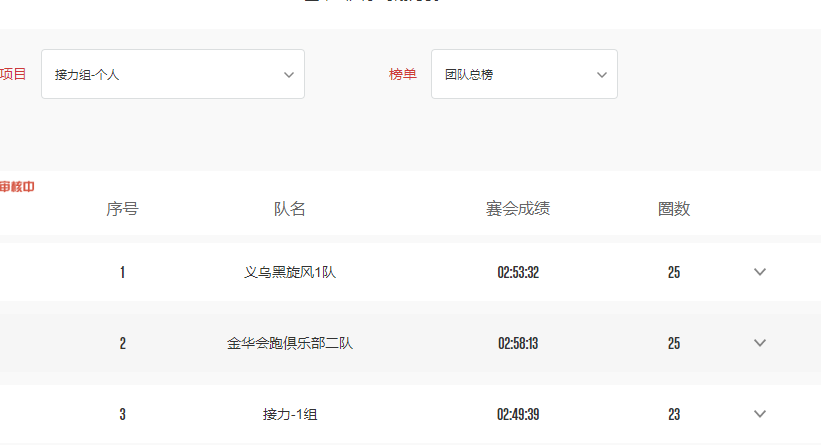The height and width of the screenshot is (445, 821).
Task: Click lap count 25 for 金华会跑俱乐部二队
Action: point(674,343)
